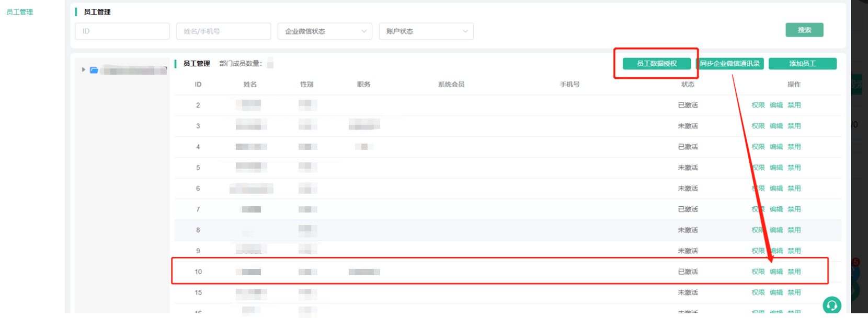Click 同步企业微信通讯录 button
The image size is (868, 318).
730,64
